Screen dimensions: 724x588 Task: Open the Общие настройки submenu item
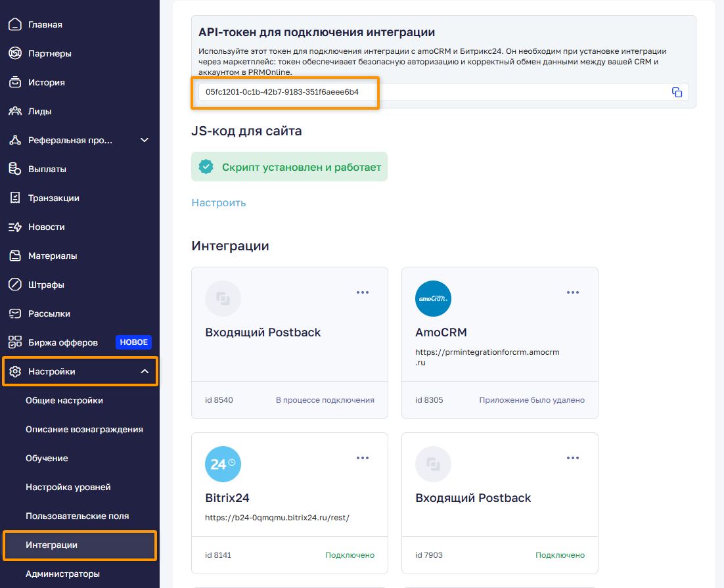[x=64, y=401]
